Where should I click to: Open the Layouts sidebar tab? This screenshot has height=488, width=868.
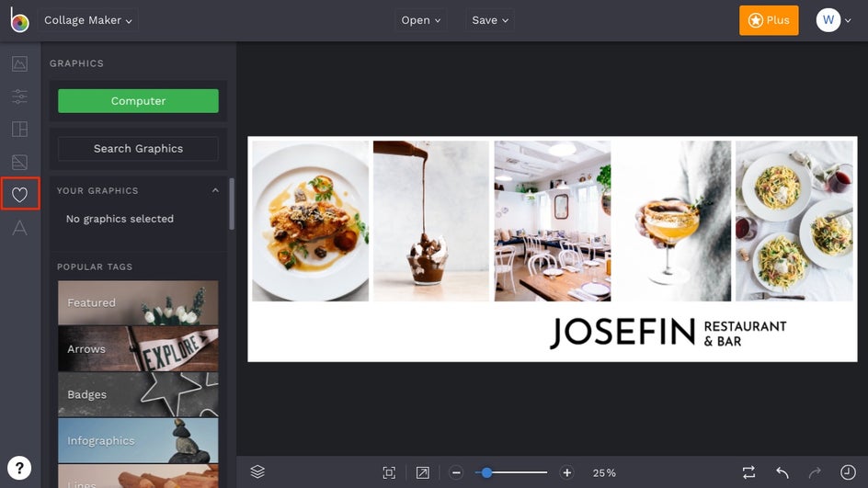point(19,129)
